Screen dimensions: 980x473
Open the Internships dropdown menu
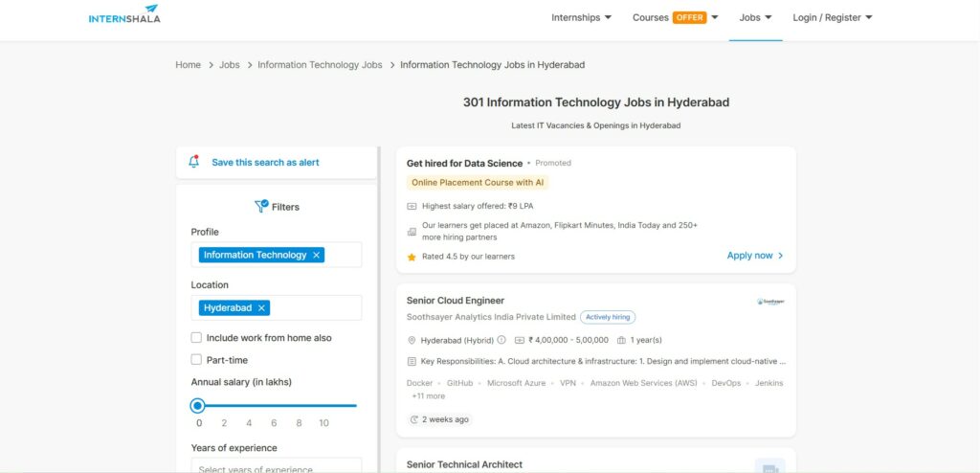click(x=581, y=17)
